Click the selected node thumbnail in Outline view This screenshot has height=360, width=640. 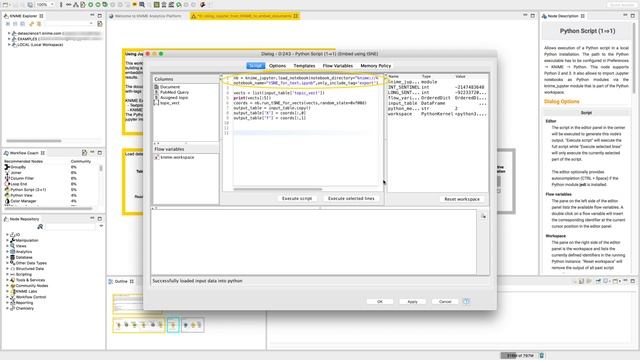(x=173, y=325)
